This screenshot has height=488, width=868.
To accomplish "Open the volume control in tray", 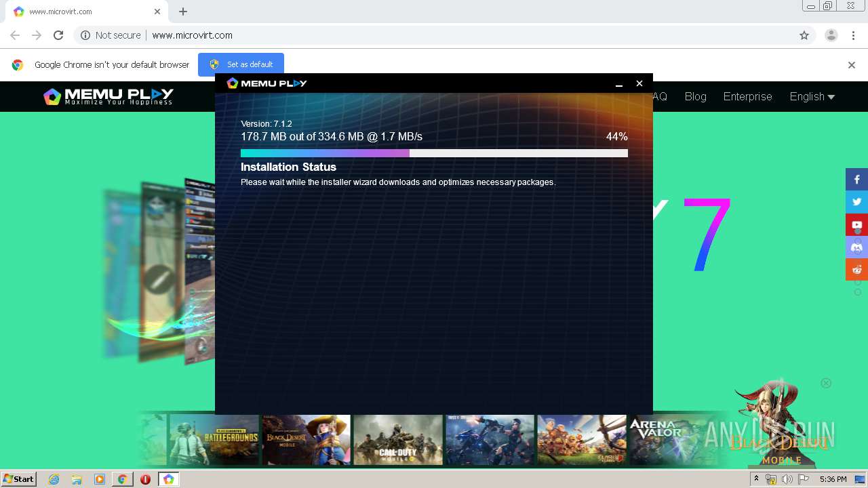I will tap(787, 479).
